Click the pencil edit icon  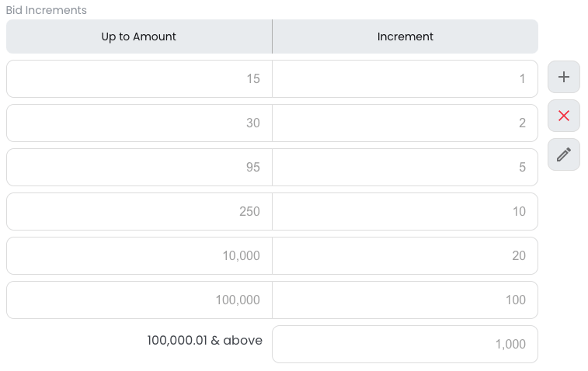(x=564, y=154)
